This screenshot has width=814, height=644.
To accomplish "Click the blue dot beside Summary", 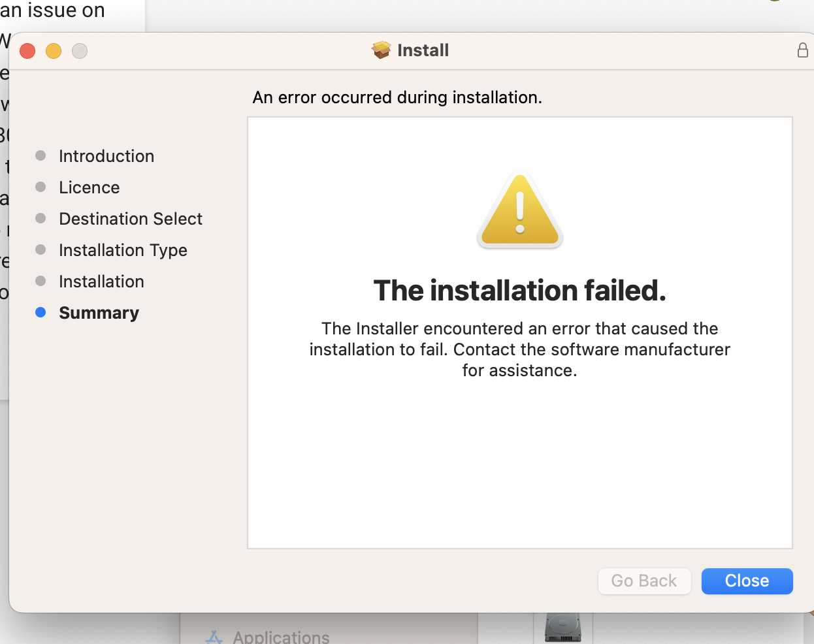I will (41, 313).
